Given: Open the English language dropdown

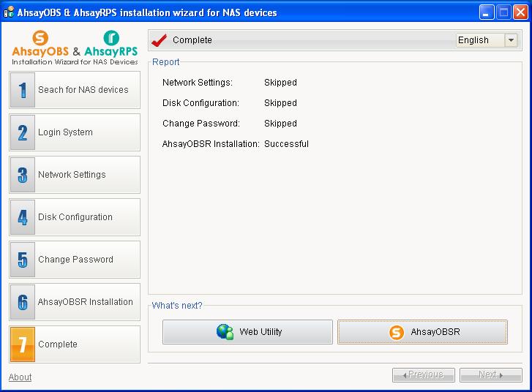Looking at the screenshot, I should tap(487, 40).
